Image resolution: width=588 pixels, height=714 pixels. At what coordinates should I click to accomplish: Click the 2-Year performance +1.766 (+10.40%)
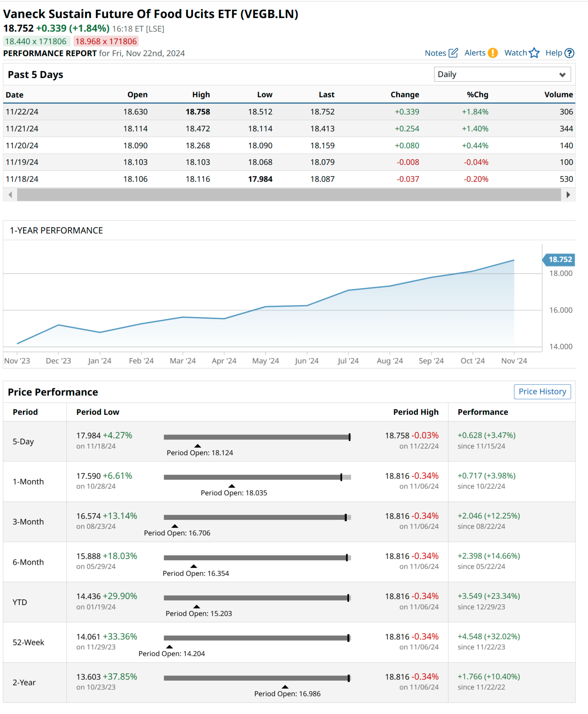[489, 677]
